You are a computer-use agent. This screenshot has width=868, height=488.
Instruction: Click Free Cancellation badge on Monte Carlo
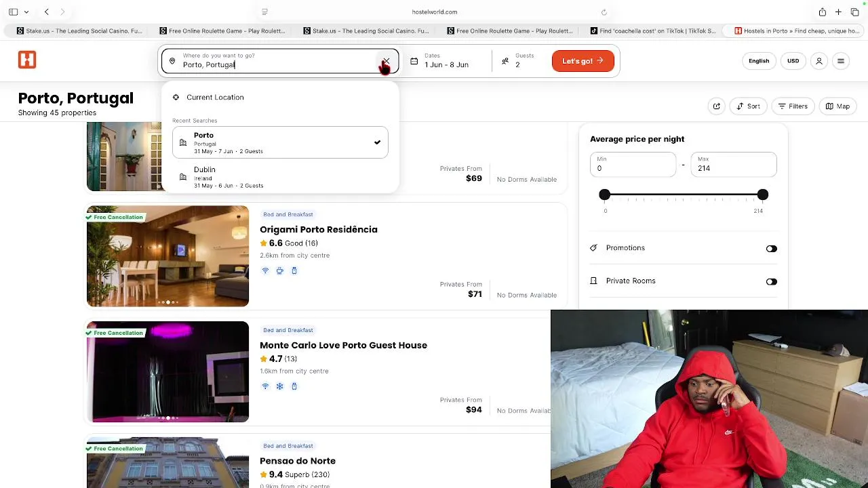tap(115, 333)
